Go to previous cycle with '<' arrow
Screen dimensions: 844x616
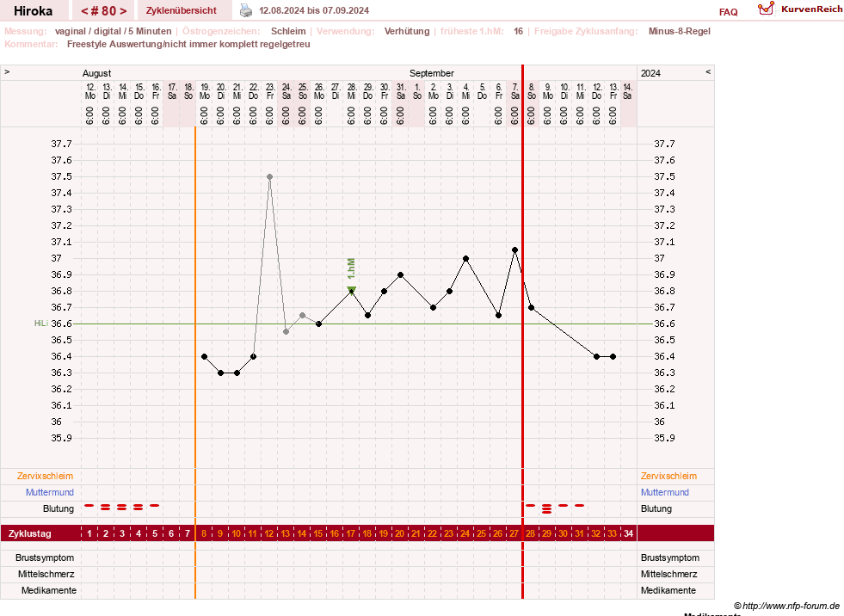tap(84, 11)
